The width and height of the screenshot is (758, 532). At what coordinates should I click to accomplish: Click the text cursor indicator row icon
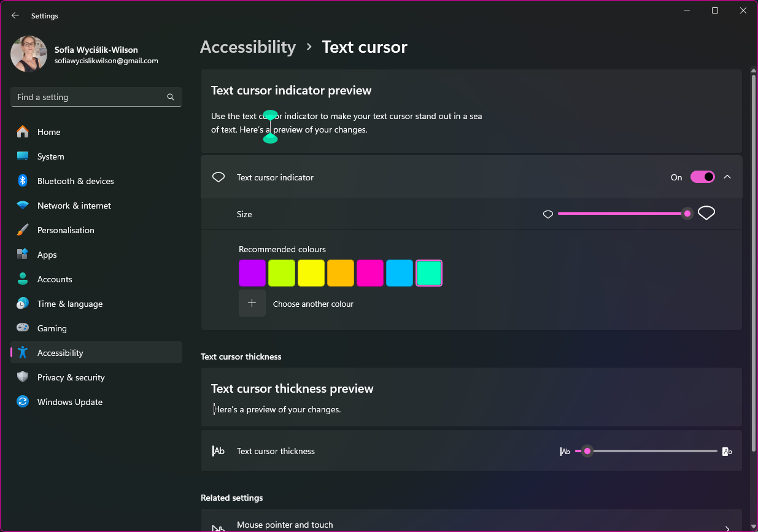pos(219,177)
